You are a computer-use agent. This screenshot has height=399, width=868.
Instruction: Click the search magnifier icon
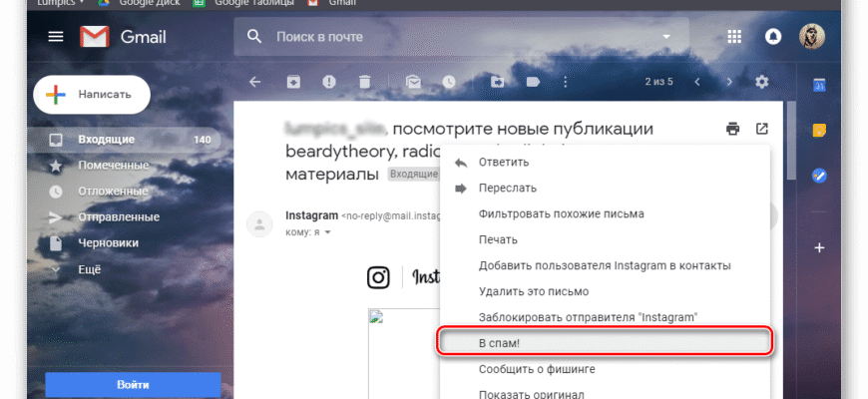point(254,37)
